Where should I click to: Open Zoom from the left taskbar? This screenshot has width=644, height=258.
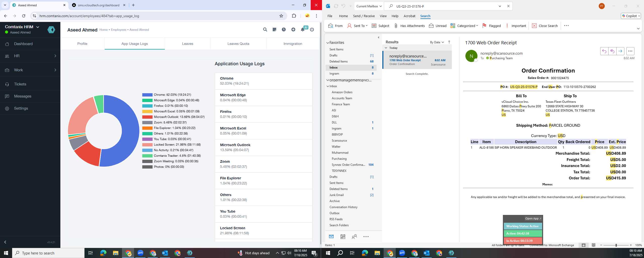140,253
